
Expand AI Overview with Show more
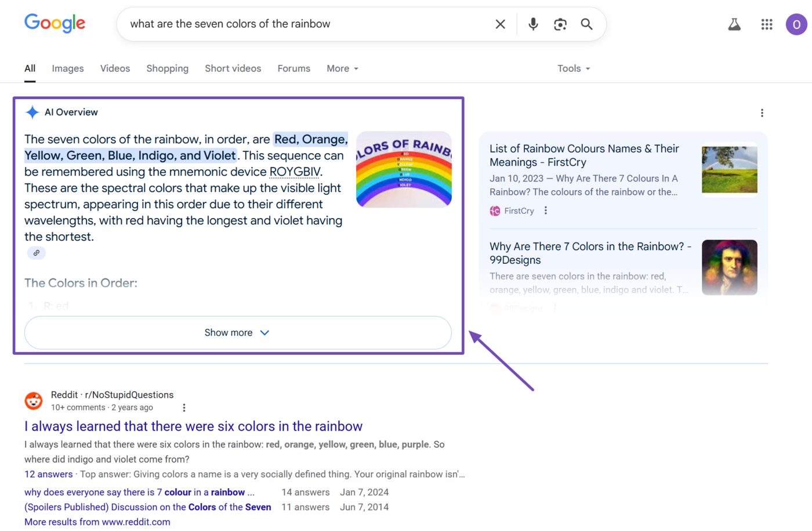238,333
